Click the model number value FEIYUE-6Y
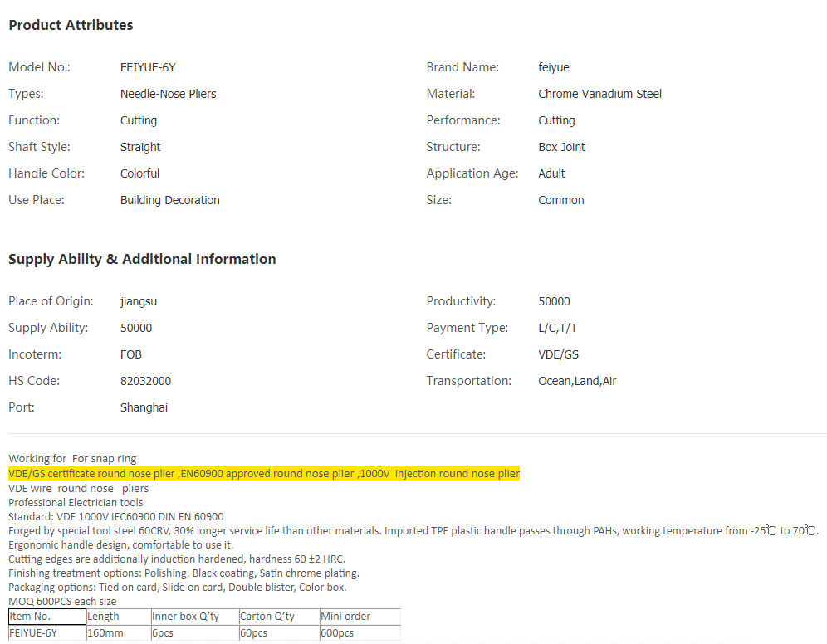Viewport: 827px width, 644px height. (x=148, y=67)
